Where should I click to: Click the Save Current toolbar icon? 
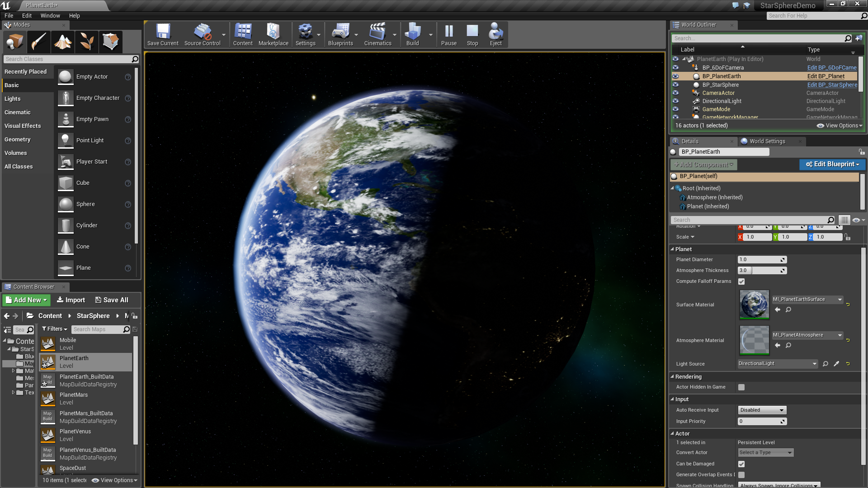(163, 35)
